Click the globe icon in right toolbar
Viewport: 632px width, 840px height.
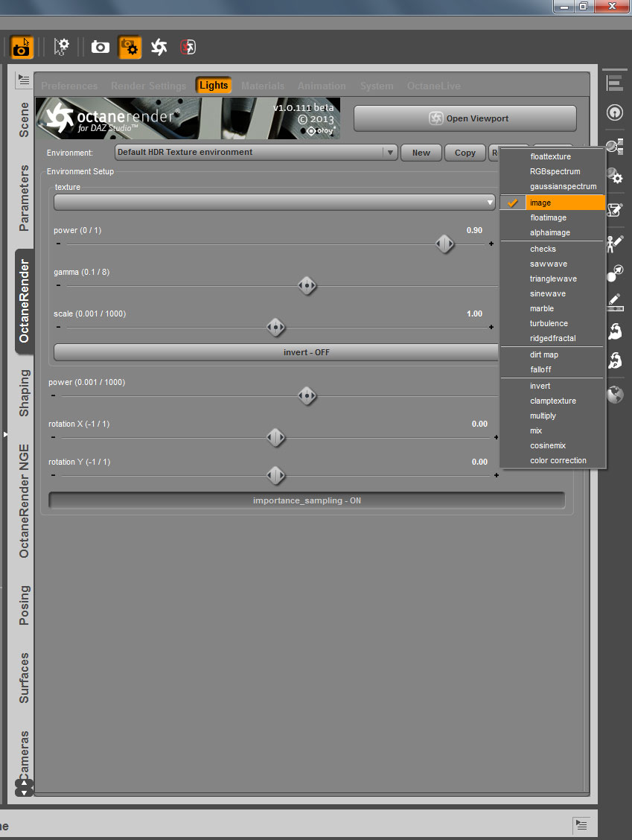pyautogui.click(x=615, y=395)
